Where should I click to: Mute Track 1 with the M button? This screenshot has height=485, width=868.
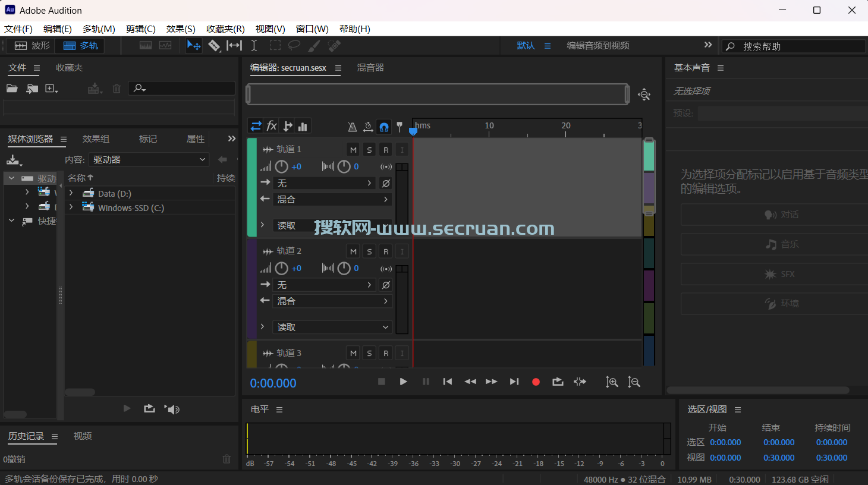pyautogui.click(x=353, y=150)
